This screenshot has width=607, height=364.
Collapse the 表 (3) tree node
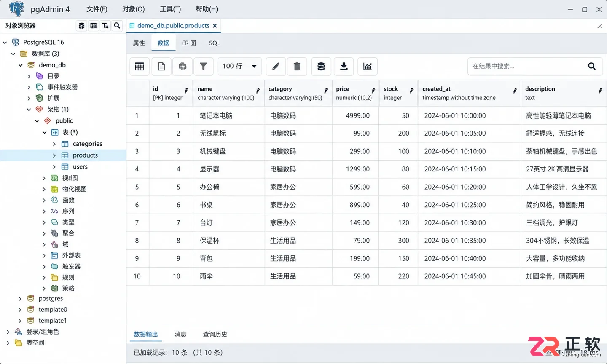(x=45, y=132)
